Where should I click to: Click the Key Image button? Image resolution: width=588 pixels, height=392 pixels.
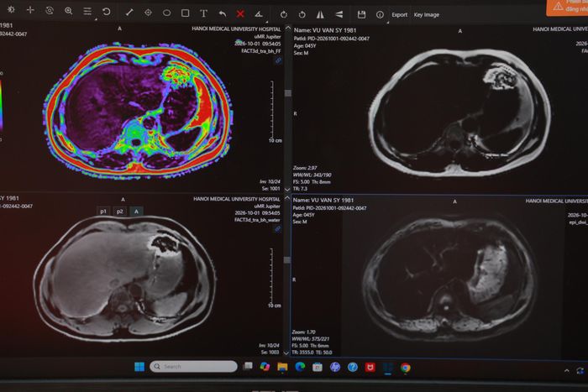427,14
